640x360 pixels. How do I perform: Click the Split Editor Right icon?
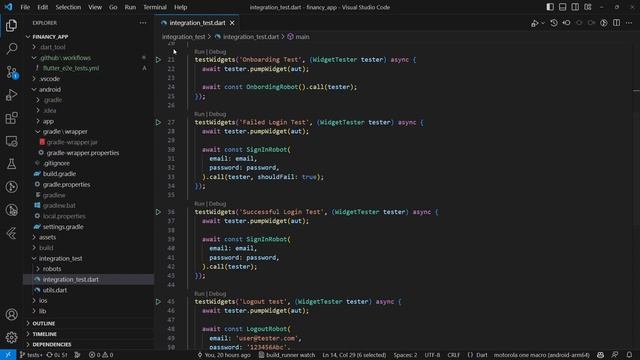pos(616,23)
